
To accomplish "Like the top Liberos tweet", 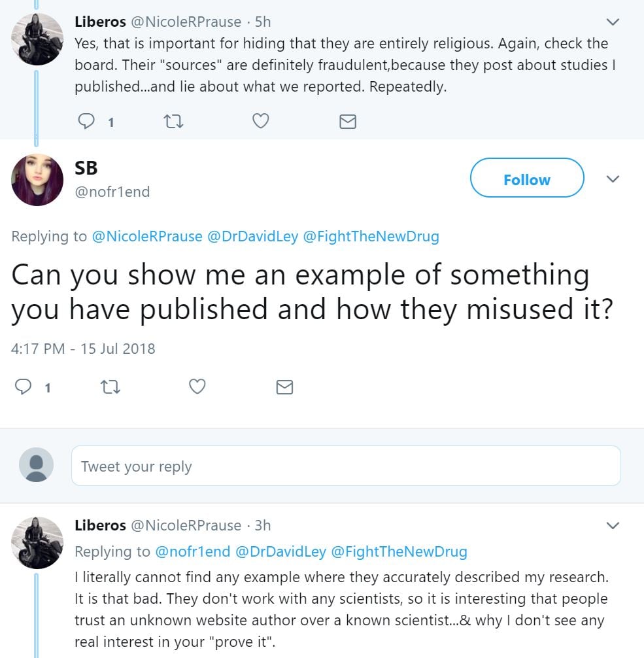I will coord(260,122).
